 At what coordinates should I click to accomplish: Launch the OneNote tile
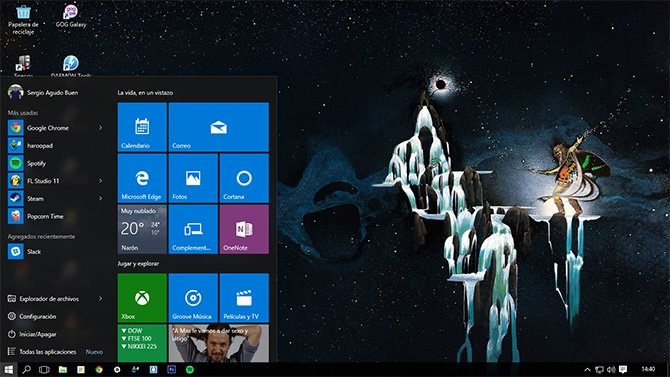click(x=244, y=229)
